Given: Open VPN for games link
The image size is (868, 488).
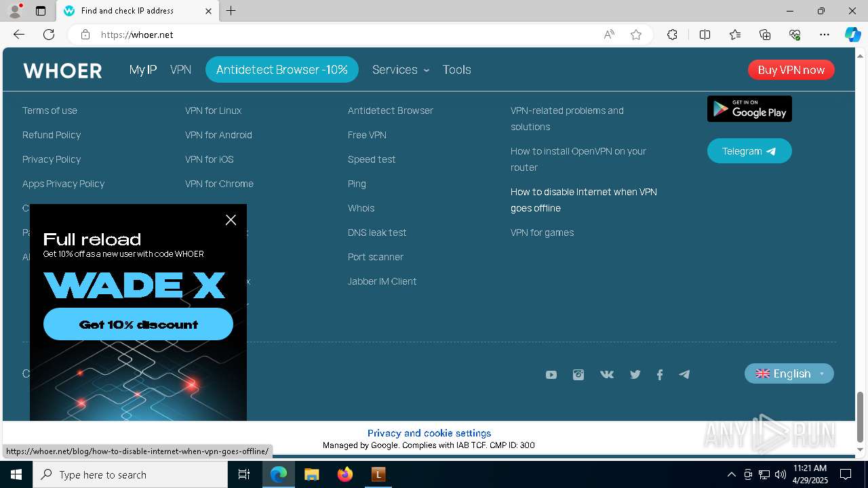Looking at the screenshot, I should (x=542, y=232).
